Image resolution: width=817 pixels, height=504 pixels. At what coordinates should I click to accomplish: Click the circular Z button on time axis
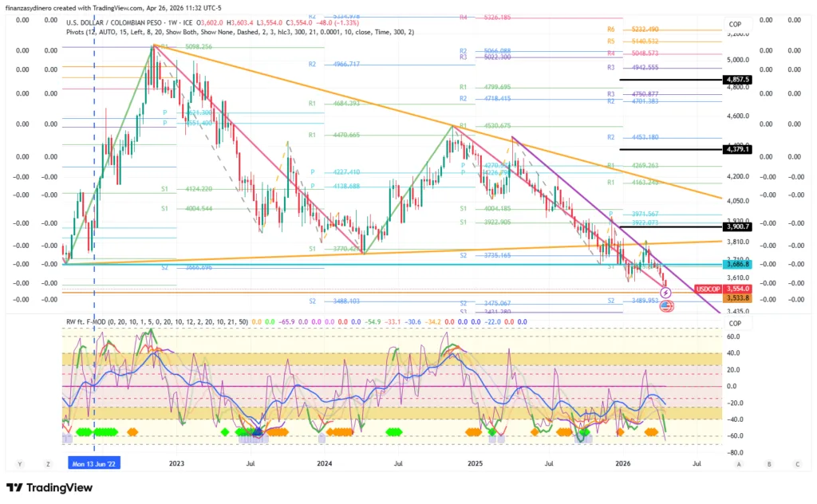[49, 463]
